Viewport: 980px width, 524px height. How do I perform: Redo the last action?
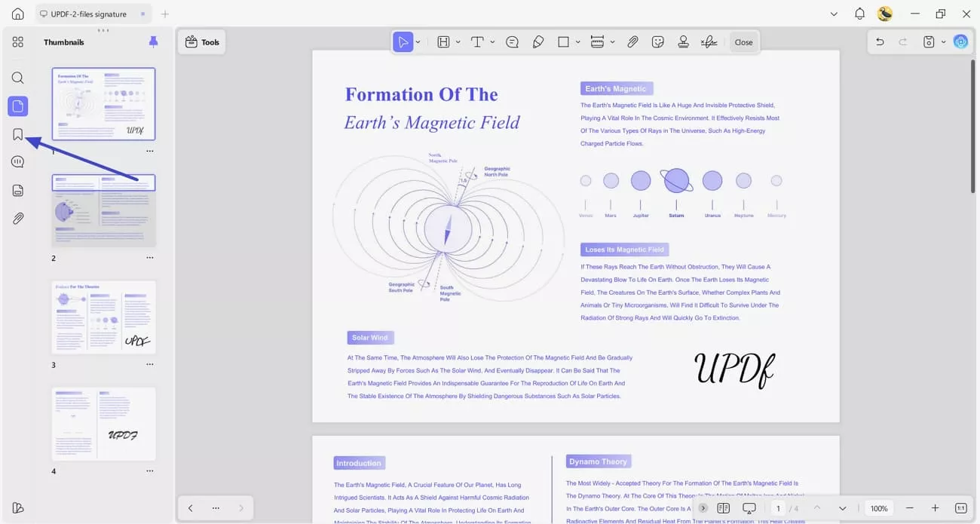(903, 42)
